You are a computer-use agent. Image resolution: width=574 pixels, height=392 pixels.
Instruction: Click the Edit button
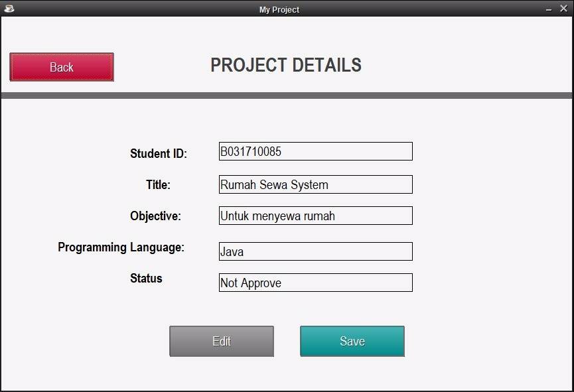(222, 341)
